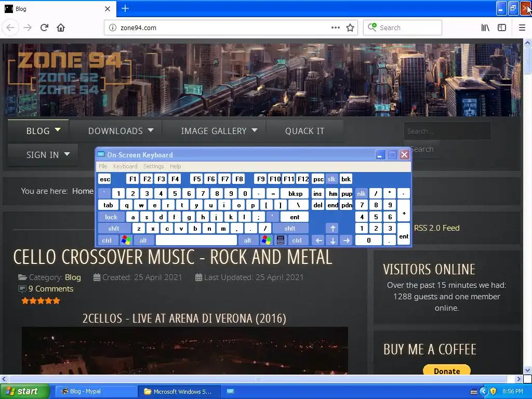
Task: Click the left Windows key on keyboard
Action: coord(126,240)
